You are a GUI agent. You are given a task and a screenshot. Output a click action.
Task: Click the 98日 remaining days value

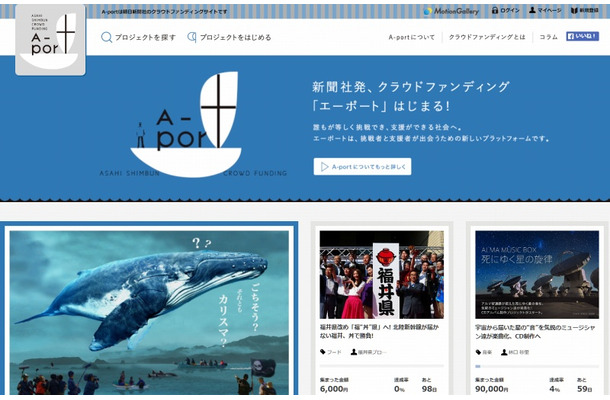pyautogui.click(x=429, y=389)
